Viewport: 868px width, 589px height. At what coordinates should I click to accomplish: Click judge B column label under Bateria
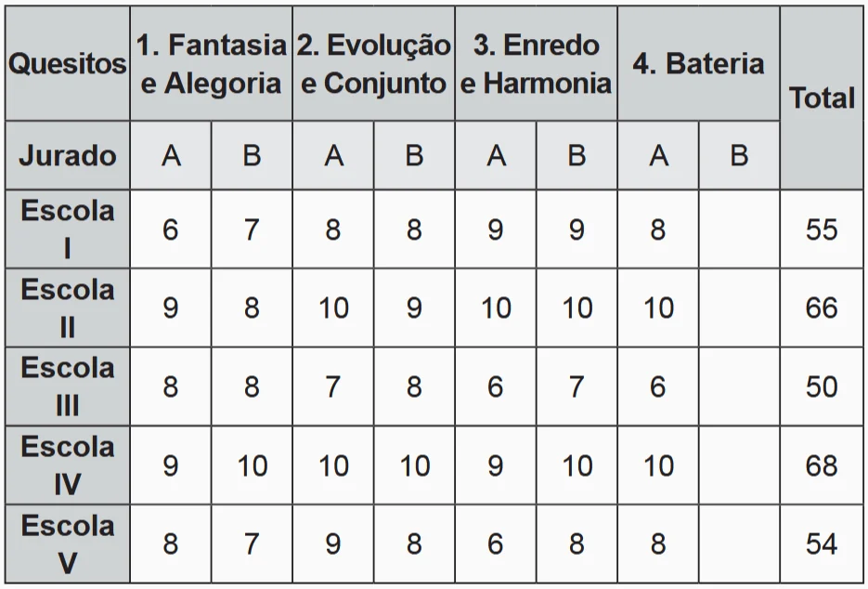[739, 155]
